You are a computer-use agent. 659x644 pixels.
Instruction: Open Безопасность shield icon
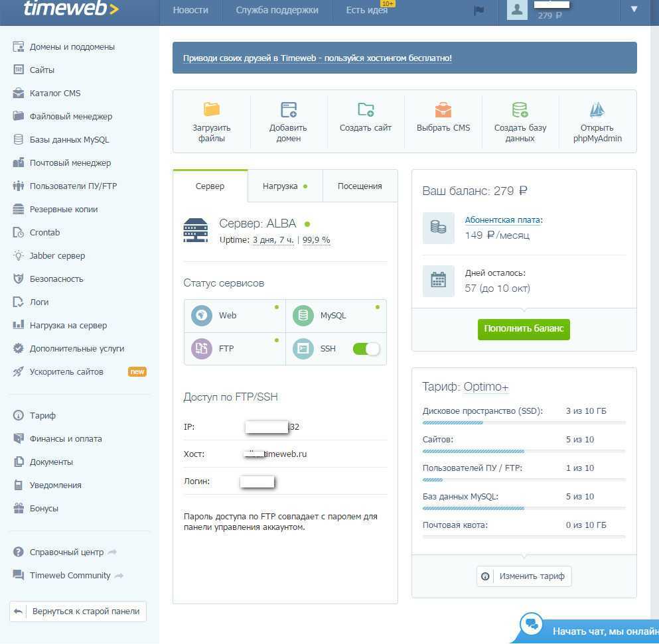point(19,279)
